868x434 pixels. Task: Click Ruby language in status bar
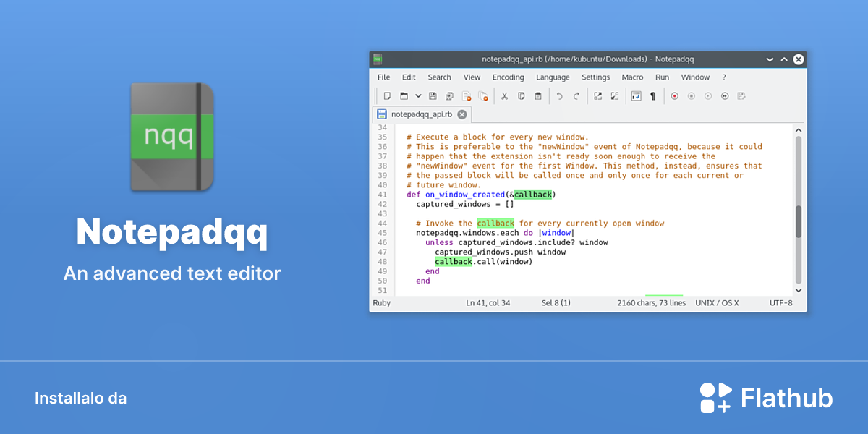click(382, 303)
